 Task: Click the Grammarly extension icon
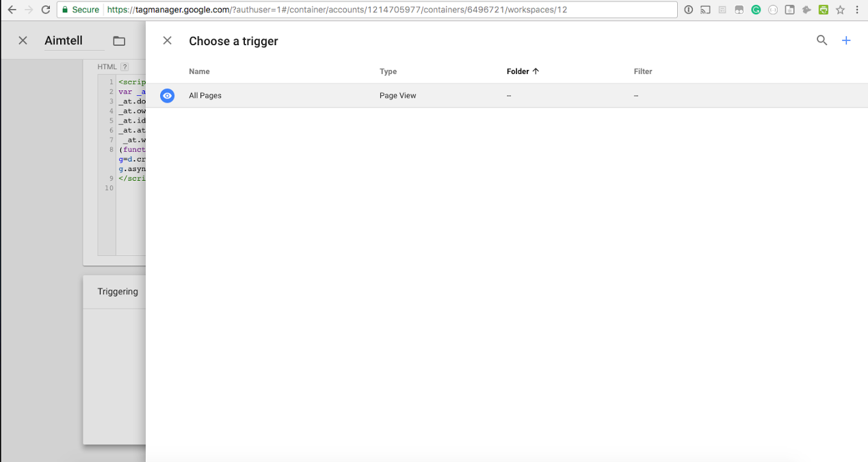point(756,10)
